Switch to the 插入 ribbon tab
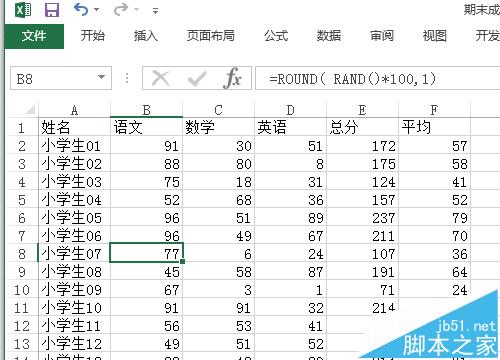 [146, 36]
